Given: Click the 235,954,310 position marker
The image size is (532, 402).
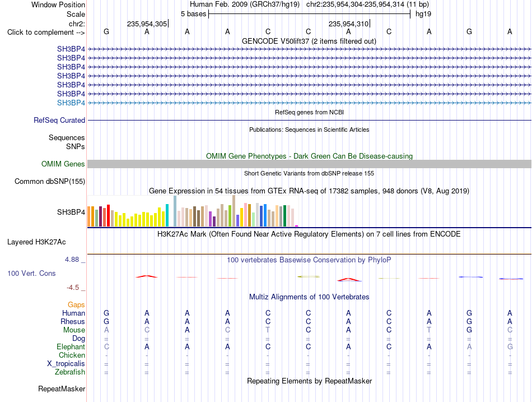Looking at the screenshot, I should click(349, 24).
